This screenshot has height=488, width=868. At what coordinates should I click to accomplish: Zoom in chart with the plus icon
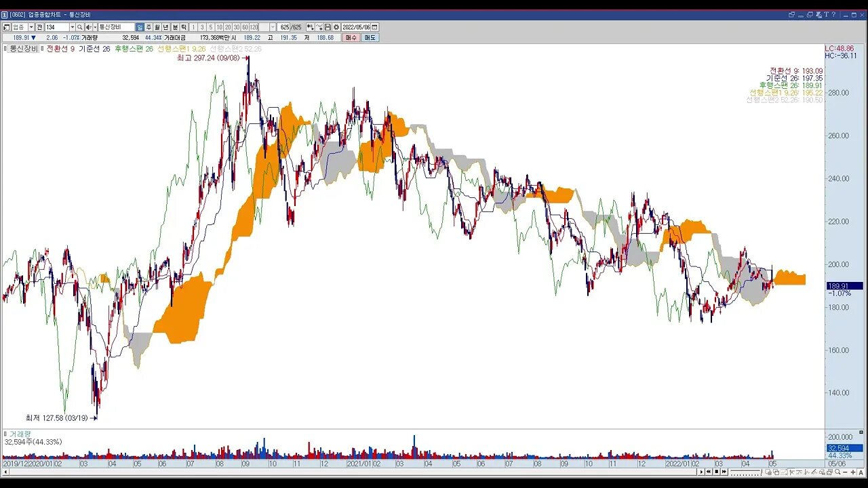[x=853, y=472]
